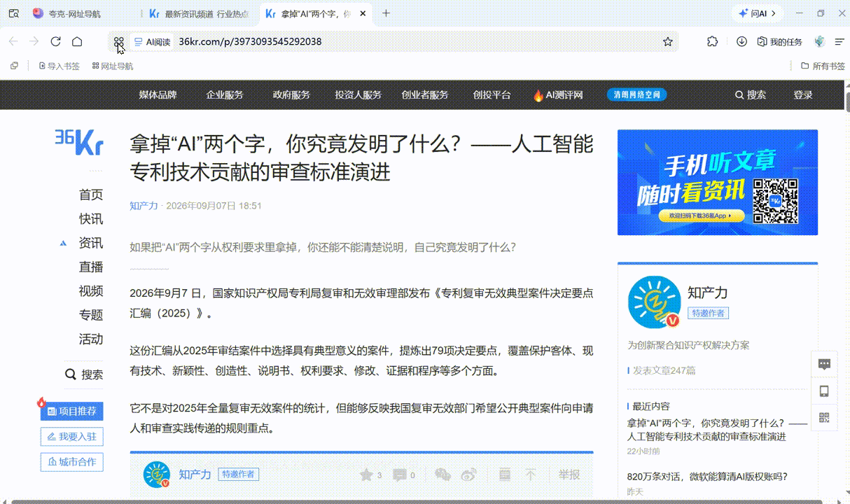850x504 pixels.
Task: Open the browser main menu icon
Action: 839,42
